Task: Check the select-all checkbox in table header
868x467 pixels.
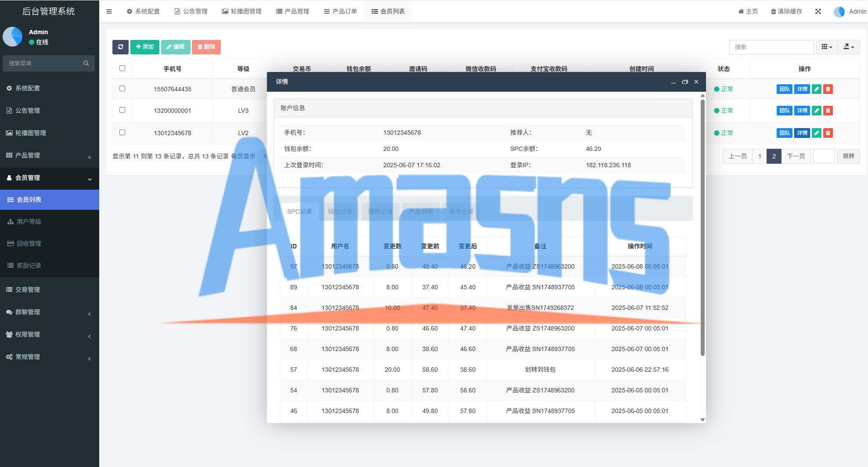Action: [122, 68]
